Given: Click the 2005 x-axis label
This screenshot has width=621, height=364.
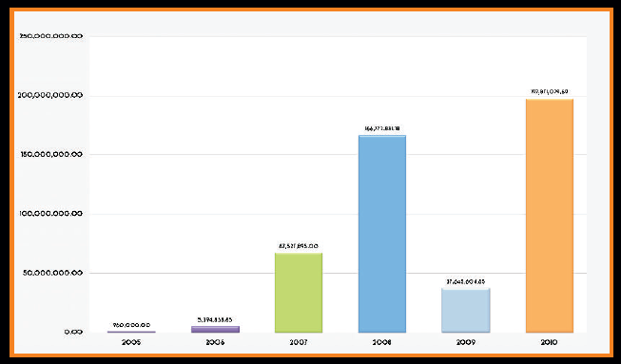Looking at the screenshot, I should tap(131, 343).
